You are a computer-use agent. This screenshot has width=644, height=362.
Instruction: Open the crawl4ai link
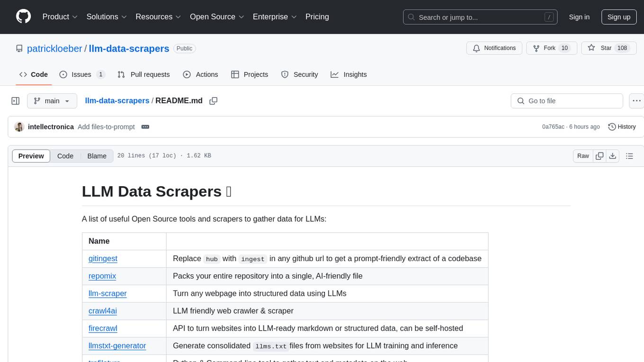(103, 311)
